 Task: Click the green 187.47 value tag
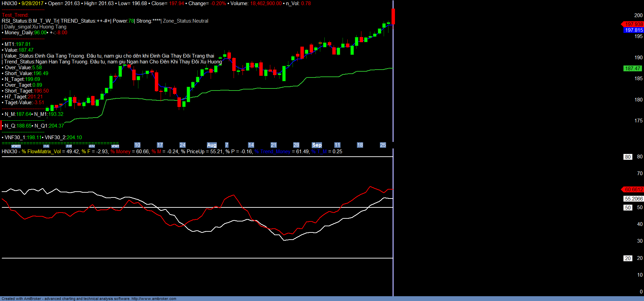point(632,69)
